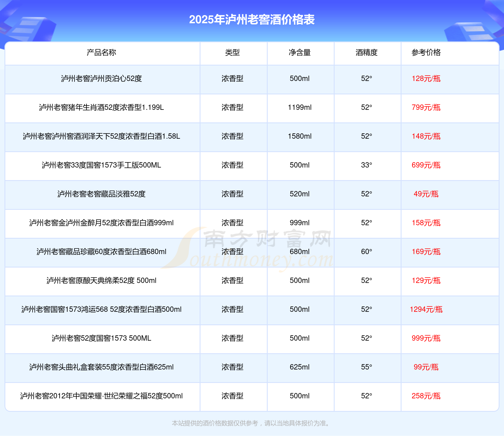Viewport: 504px width, 437px height.
Task: Click 52° in the 老窖藏品淡雅 row
Action: (367, 194)
